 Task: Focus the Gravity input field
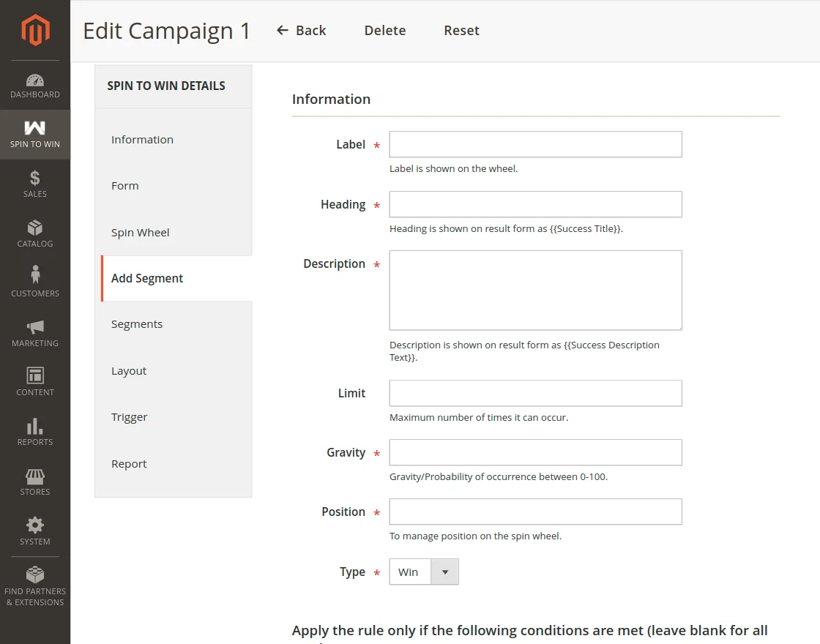pyautogui.click(x=535, y=452)
